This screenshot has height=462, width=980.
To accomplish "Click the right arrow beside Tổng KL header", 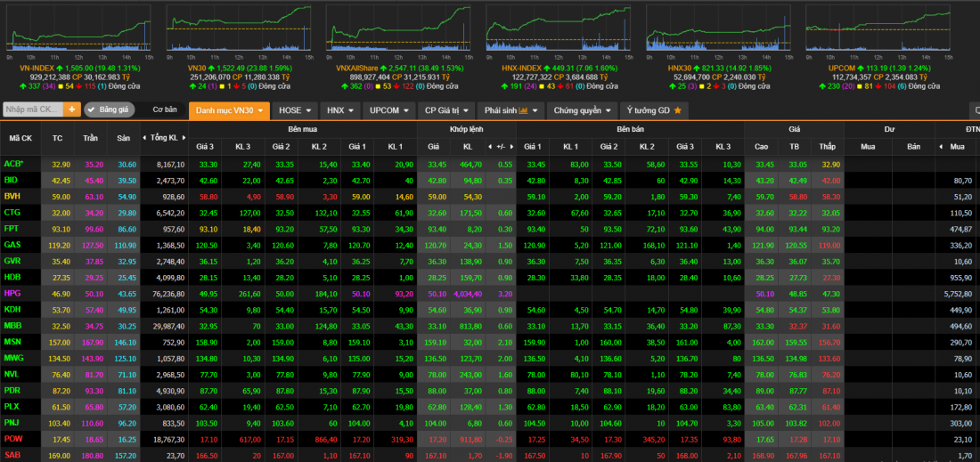I will [x=185, y=138].
